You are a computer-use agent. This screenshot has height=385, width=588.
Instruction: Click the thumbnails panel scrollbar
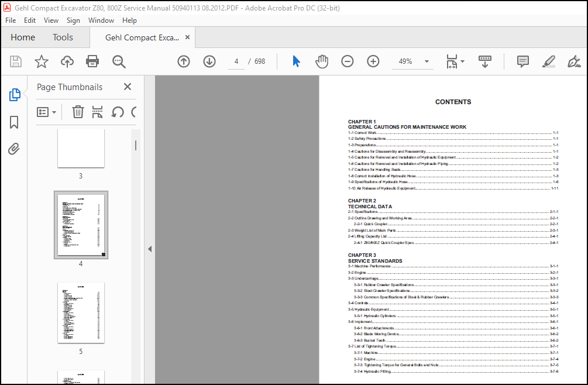136,145
